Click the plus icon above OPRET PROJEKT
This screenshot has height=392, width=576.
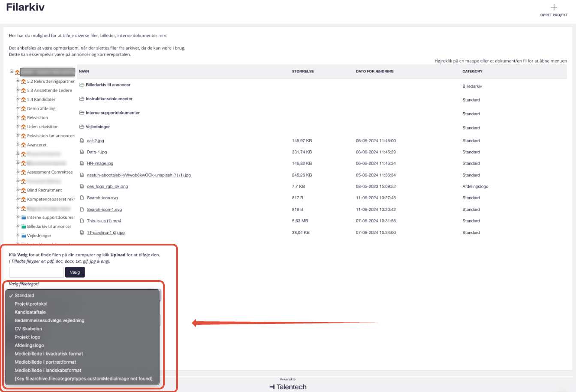pyautogui.click(x=554, y=7)
